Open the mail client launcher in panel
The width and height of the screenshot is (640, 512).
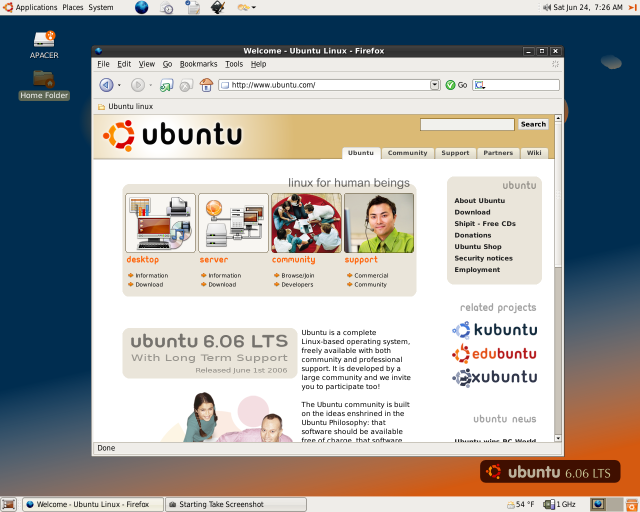point(166,7)
